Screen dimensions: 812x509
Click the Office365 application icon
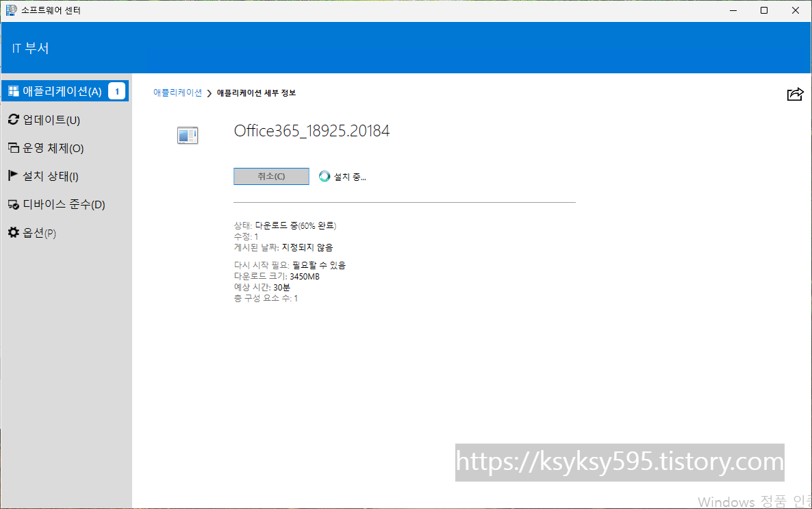[x=188, y=135]
